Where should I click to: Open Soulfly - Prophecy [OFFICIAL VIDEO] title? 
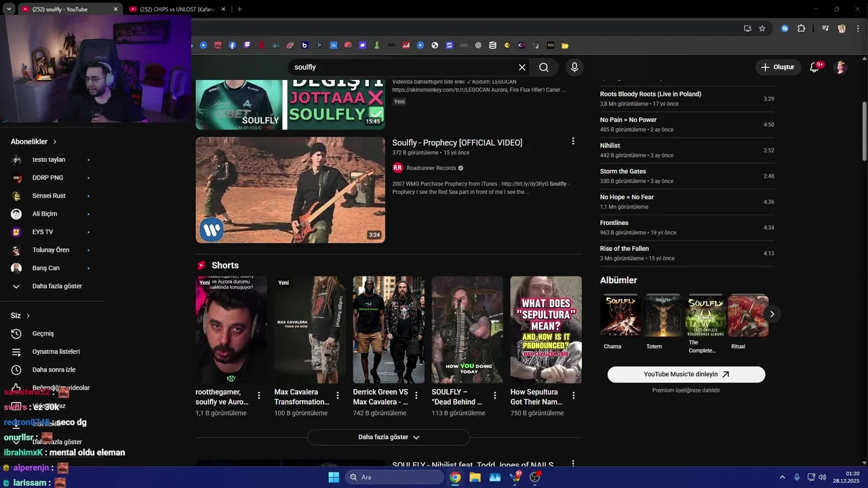click(457, 142)
